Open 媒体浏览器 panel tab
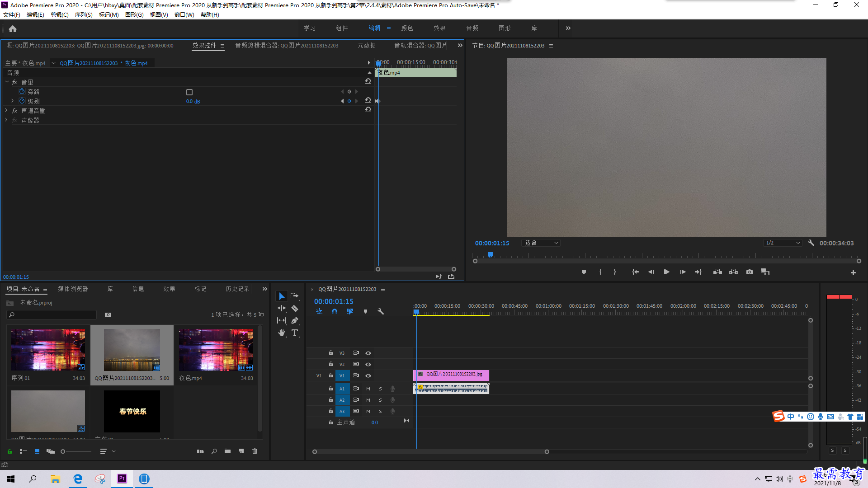Screen dimensions: 868x488 73,289
